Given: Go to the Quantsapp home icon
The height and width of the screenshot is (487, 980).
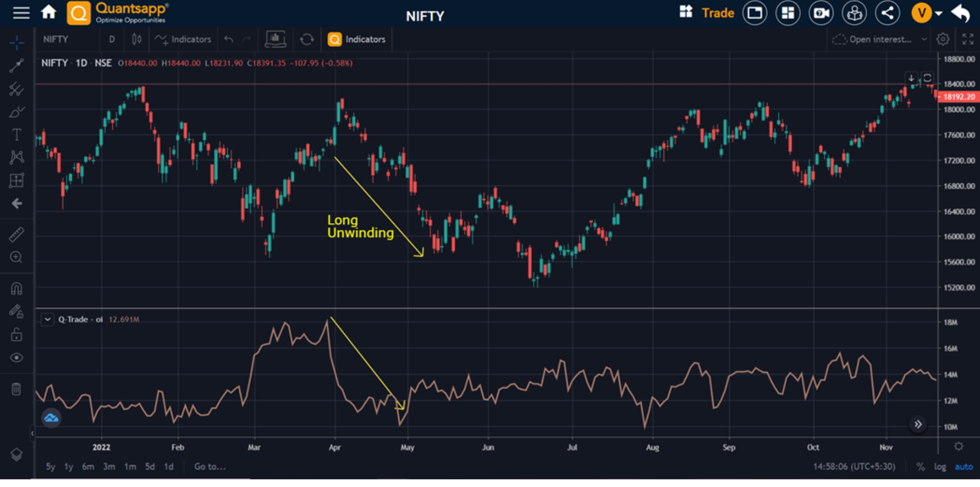Looking at the screenshot, I should click(48, 12).
